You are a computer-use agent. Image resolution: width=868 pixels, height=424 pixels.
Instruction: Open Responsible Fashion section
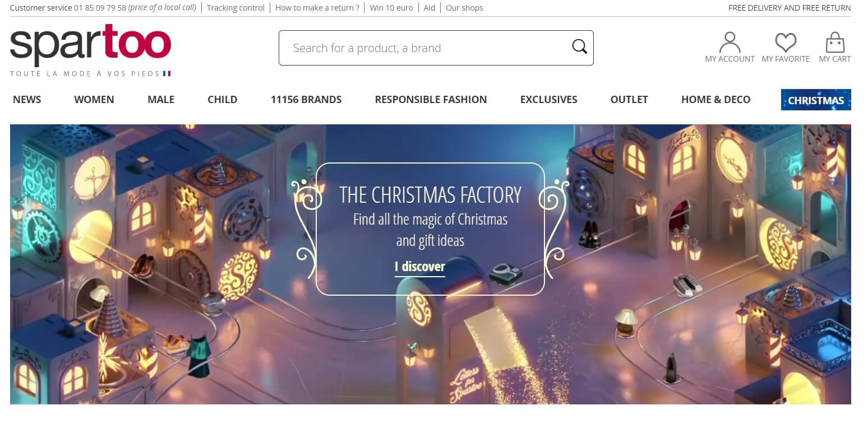point(431,100)
